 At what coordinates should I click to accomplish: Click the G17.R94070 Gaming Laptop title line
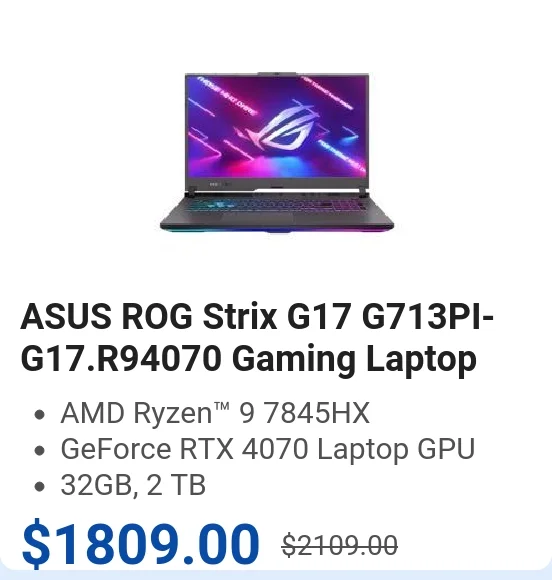(248, 358)
